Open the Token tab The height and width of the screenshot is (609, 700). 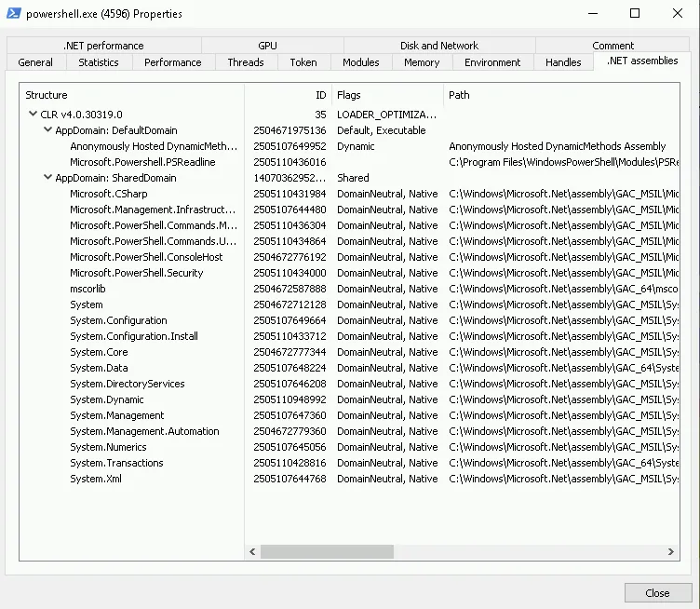(x=303, y=62)
